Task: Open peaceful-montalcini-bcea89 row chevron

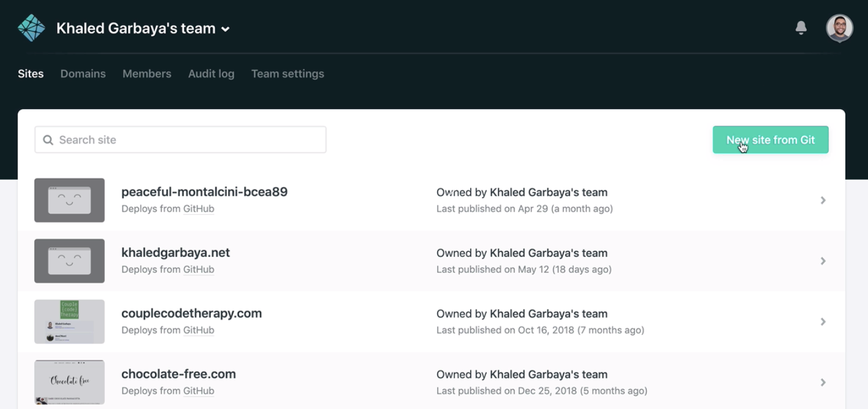Action: point(823,201)
